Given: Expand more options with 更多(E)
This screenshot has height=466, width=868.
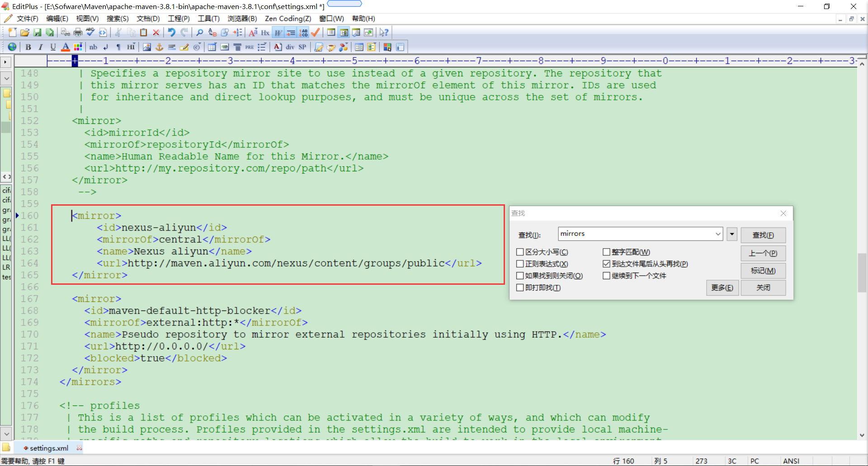Looking at the screenshot, I should coord(722,287).
